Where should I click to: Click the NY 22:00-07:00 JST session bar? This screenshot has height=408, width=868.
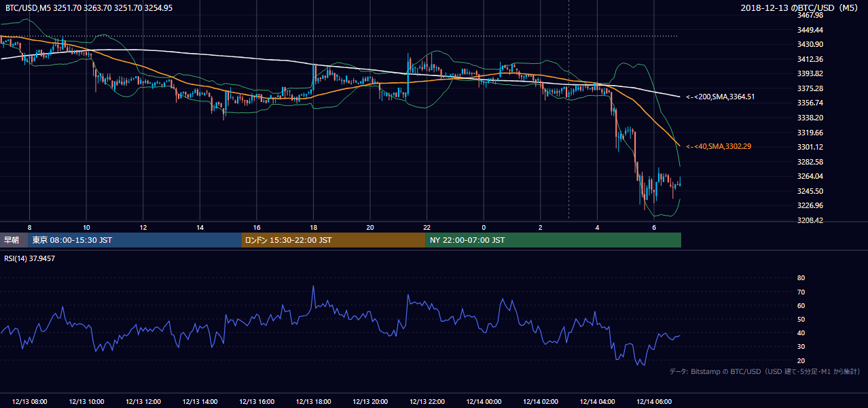click(553, 240)
